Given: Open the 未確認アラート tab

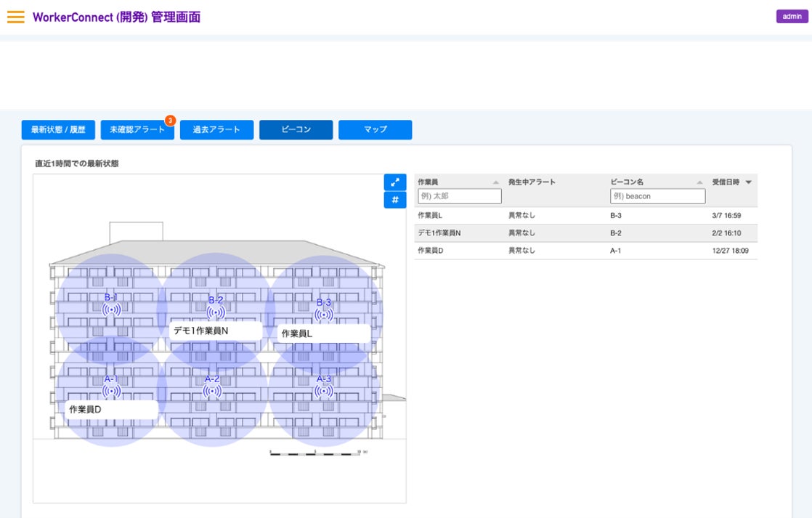Looking at the screenshot, I should pyautogui.click(x=137, y=129).
